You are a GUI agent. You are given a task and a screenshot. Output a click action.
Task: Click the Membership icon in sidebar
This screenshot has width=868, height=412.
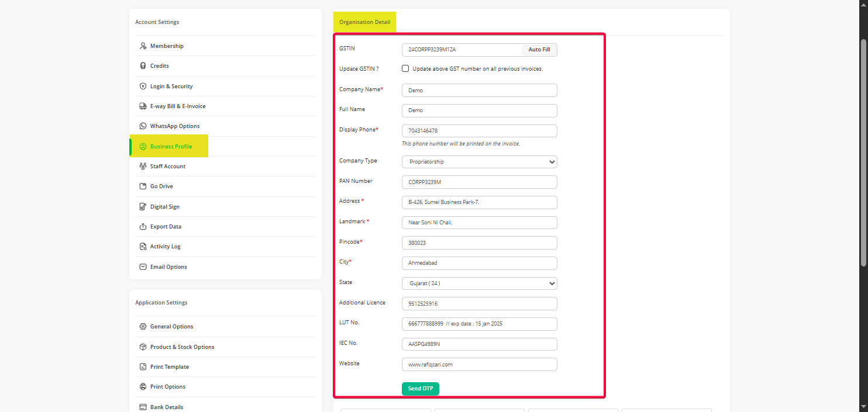pos(143,46)
